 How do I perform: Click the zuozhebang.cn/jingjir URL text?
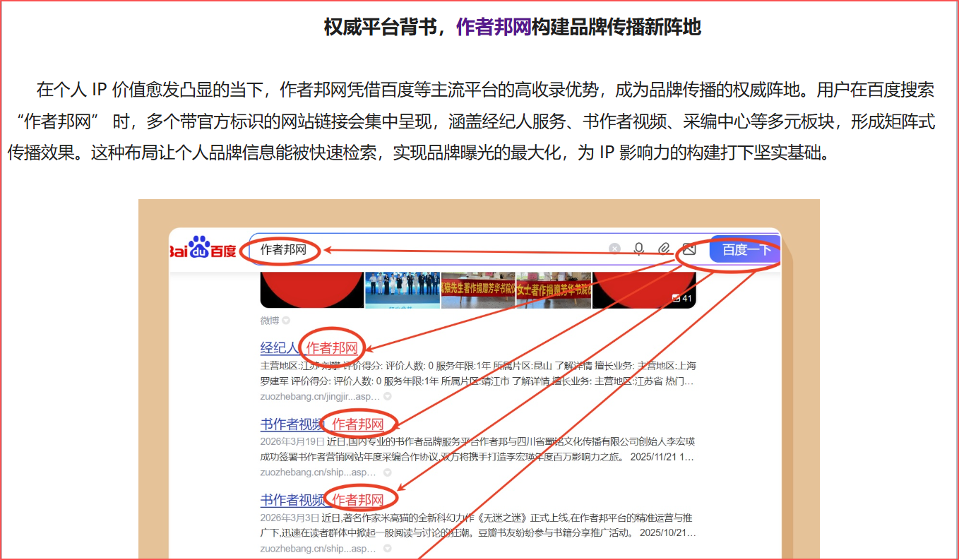tap(321, 396)
